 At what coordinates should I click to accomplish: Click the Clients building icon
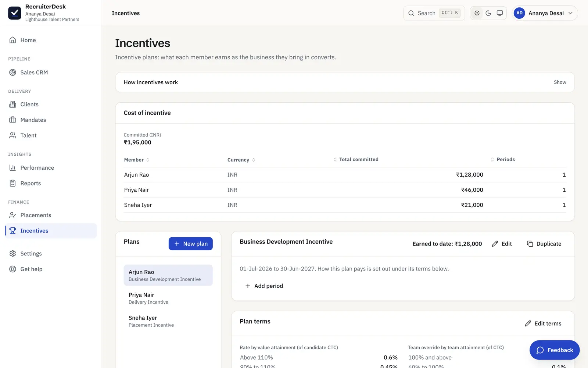coord(13,105)
